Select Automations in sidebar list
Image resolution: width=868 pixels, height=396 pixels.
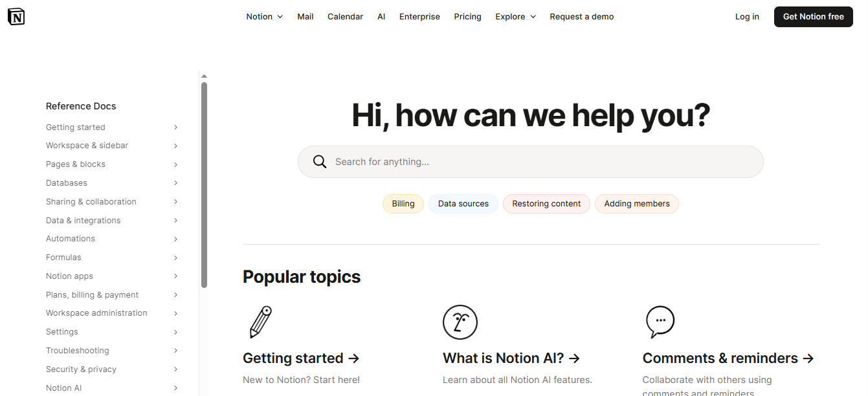pyautogui.click(x=71, y=239)
